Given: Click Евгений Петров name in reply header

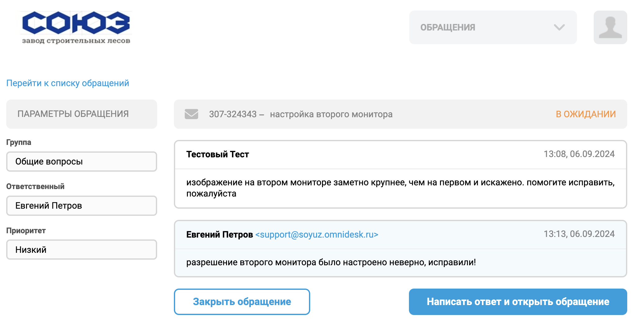Looking at the screenshot, I should pyautogui.click(x=220, y=234).
